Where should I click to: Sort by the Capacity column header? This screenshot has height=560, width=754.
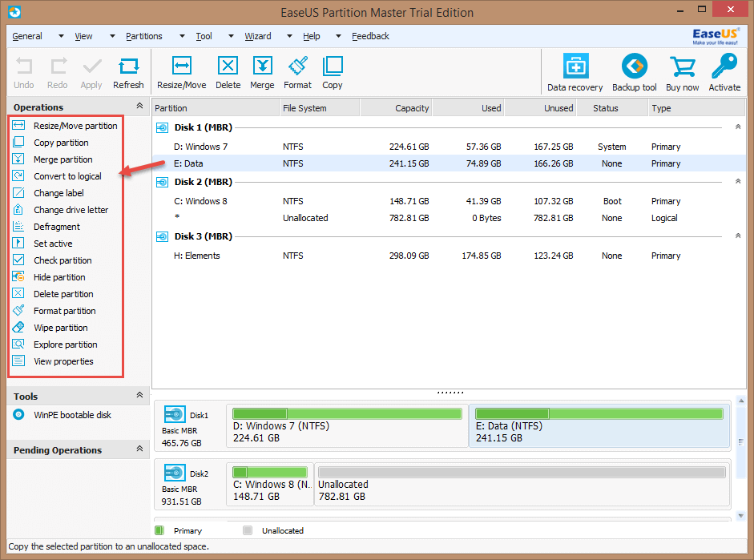click(x=397, y=108)
